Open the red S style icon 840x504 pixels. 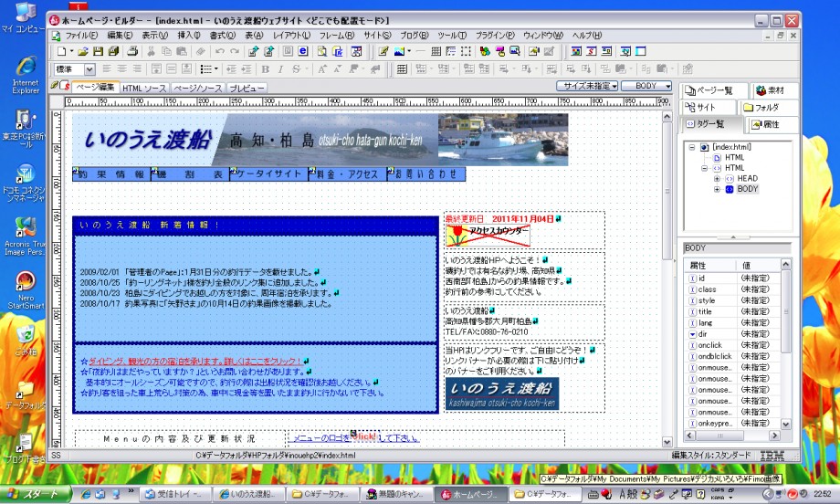tap(592, 51)
